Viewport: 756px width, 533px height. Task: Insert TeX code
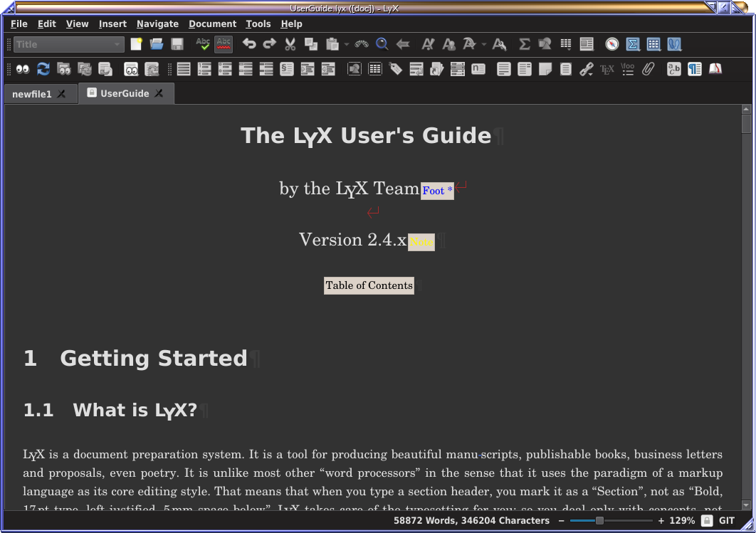point(607,69)
